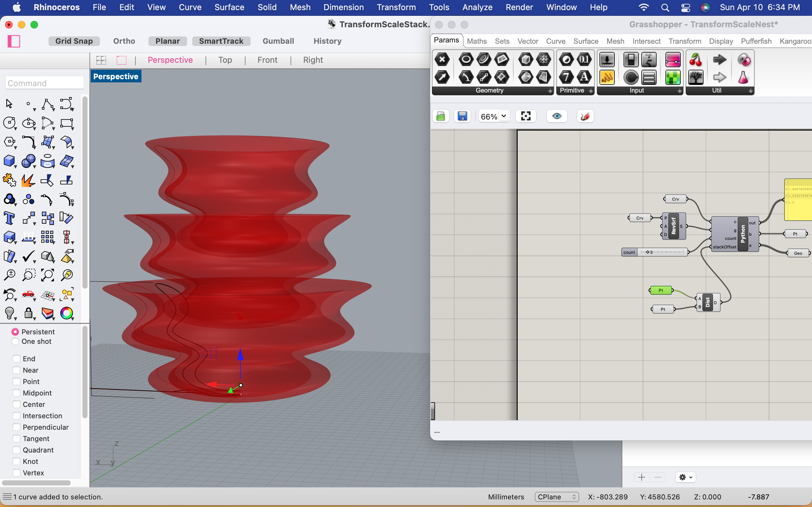Click the Grasshopper zoom extents icon
The image size is (812, 507).
point(526,116)
